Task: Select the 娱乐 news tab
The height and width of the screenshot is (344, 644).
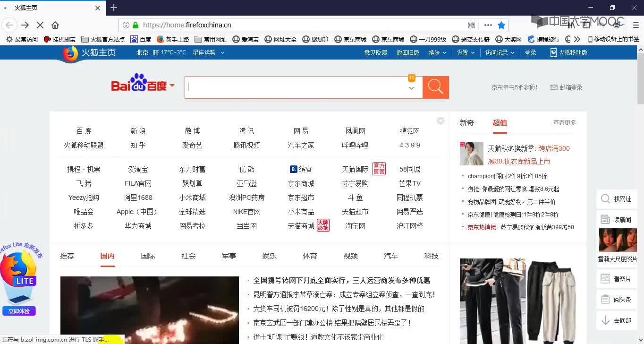Action: (x=269, y=256)
